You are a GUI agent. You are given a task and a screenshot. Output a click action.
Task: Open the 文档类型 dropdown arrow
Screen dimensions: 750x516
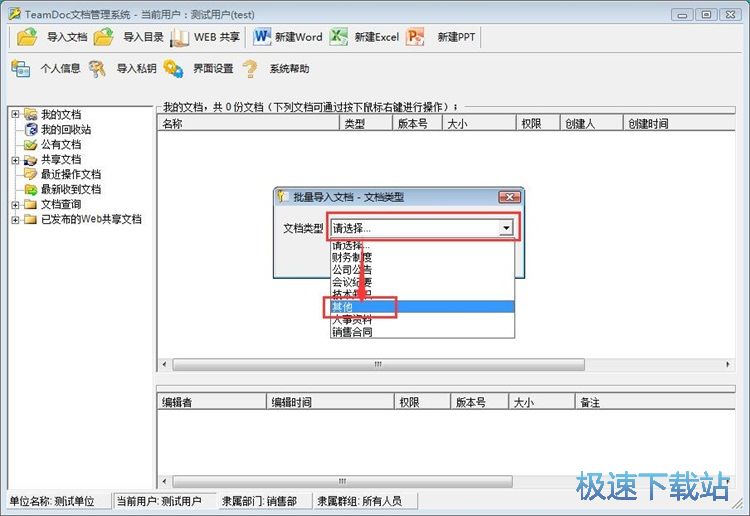[x=506, y=228]
